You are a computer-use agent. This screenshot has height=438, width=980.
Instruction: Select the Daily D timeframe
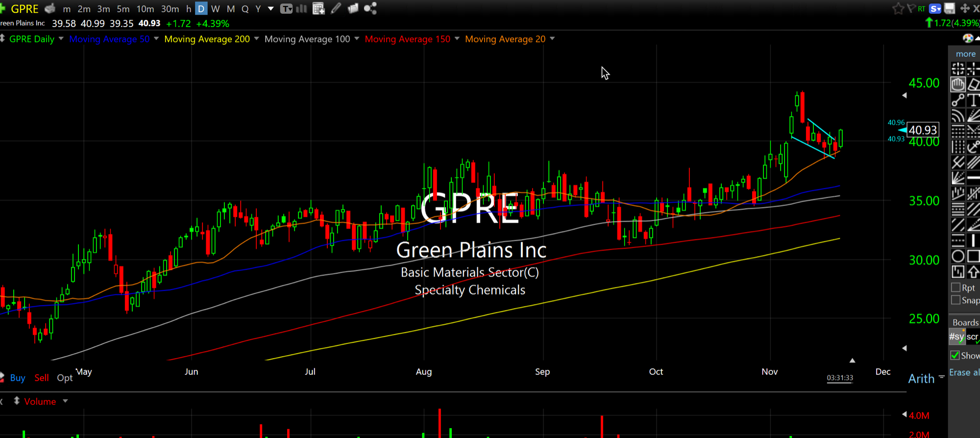click(x=201, y=9)
